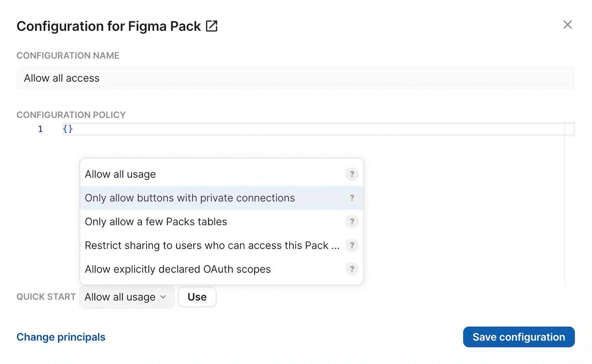Image resolution: width=592 pixels, height=364 pixels.
Task: Open Change principals link
Action: coord(61,337)
